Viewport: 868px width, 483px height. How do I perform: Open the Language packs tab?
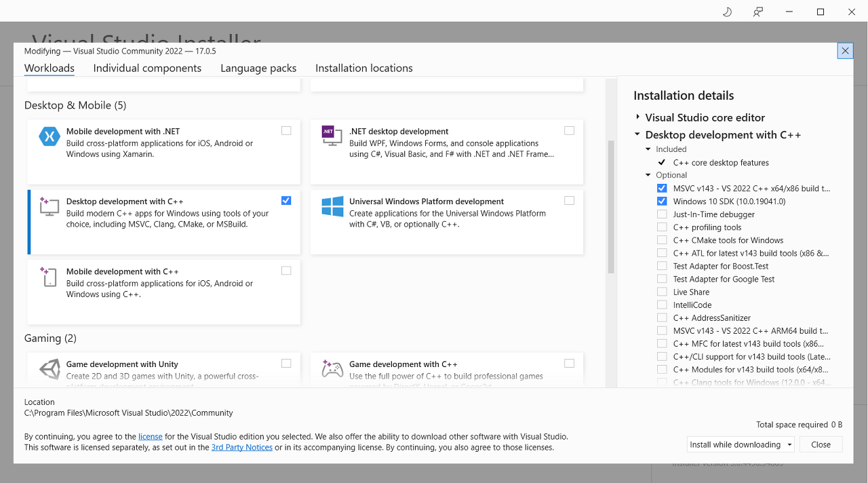click(x=258, y=68)
